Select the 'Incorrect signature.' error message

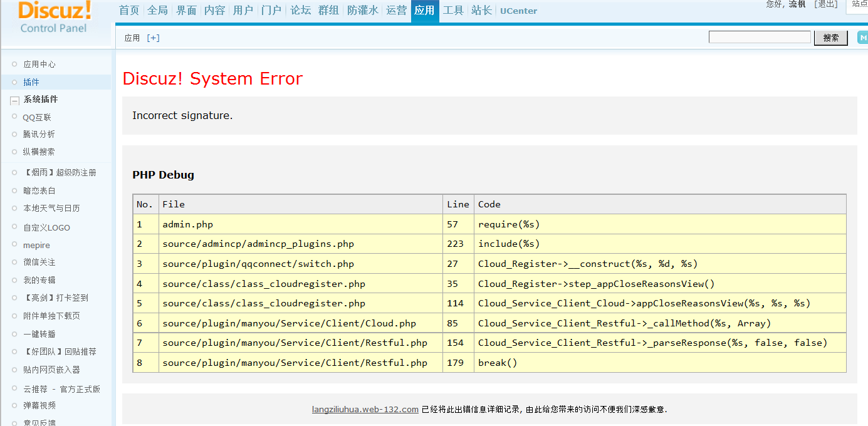[x=182, y=115]
